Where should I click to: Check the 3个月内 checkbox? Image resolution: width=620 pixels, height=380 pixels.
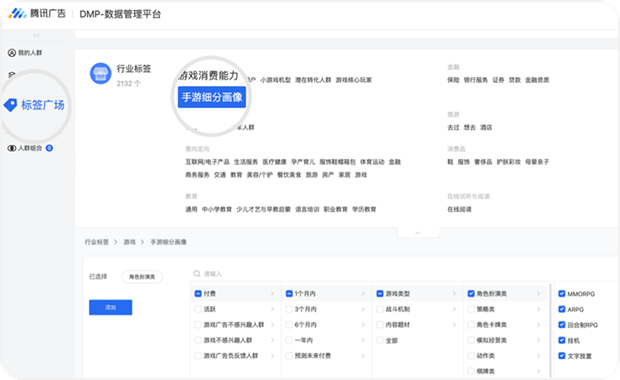[289, 309]
